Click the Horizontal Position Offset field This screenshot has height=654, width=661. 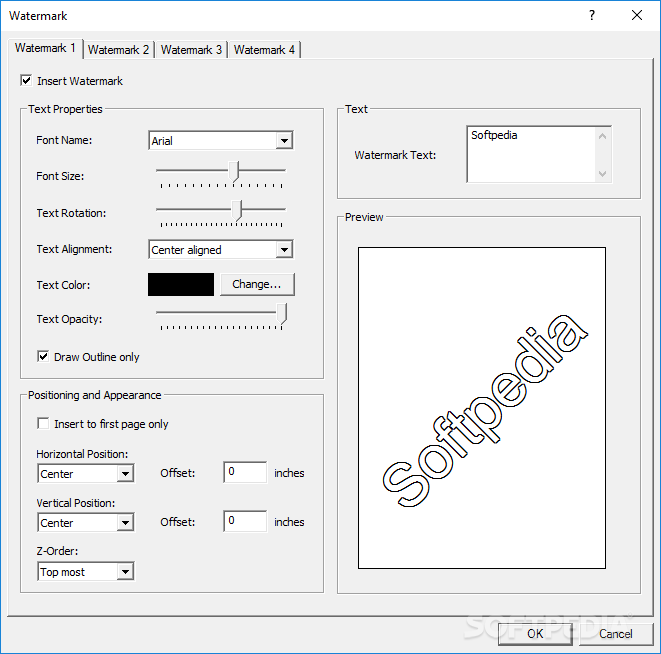[245, 472]
